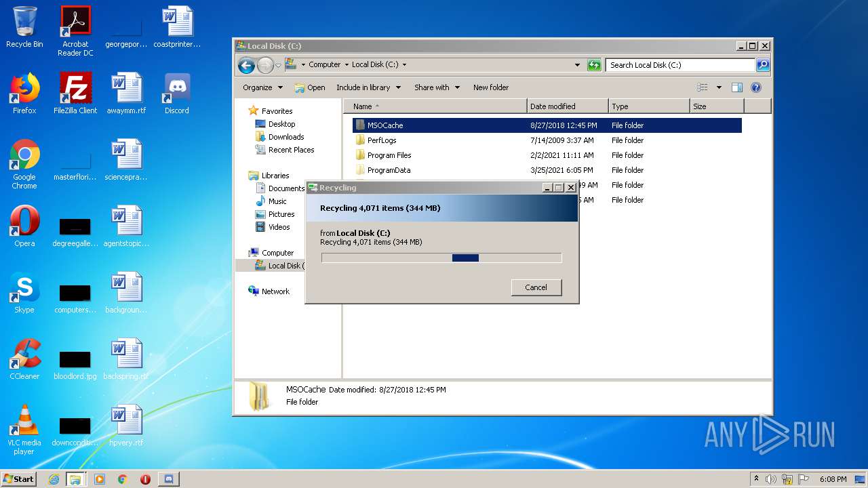The image size is (868, 488).
Task: Click Open in the Explorer toolbar
Action: click(x=310, y=87)
